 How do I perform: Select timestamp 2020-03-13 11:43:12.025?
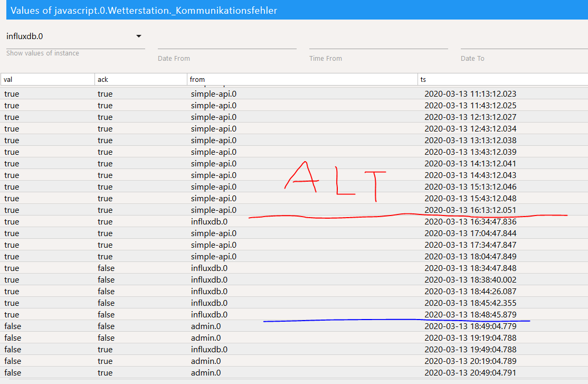470,106
